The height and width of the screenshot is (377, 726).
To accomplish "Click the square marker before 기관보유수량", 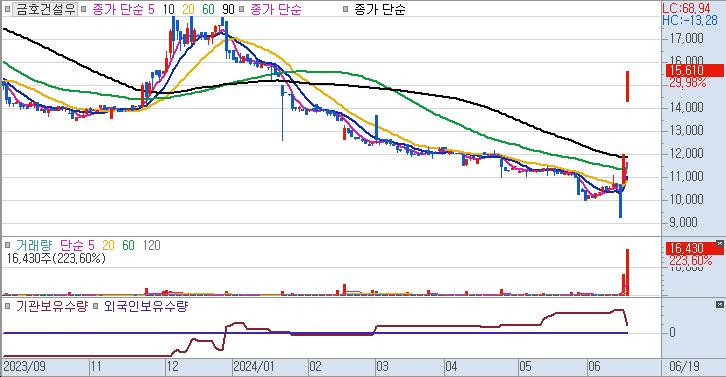I will point(7,306).
